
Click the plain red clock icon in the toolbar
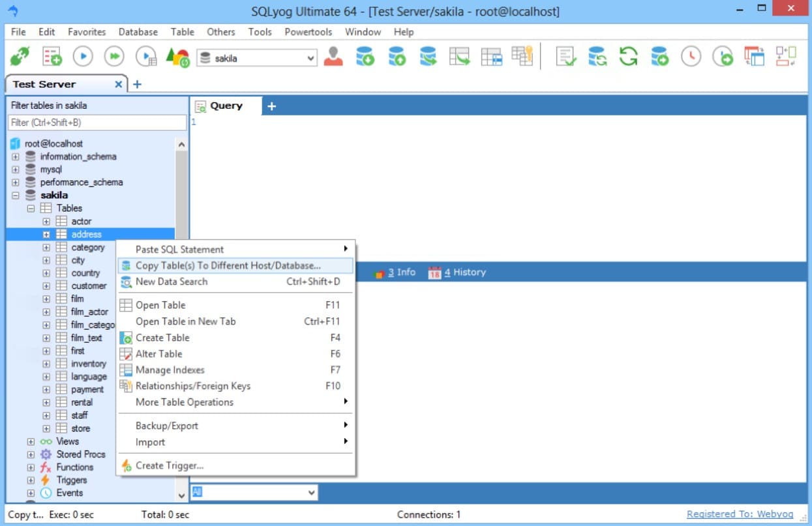(691, 57)
